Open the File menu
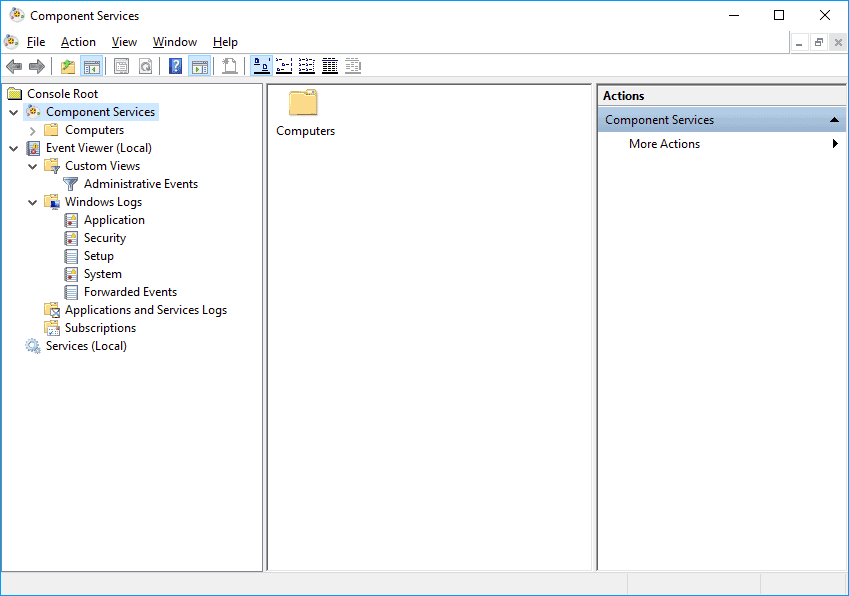849x596 pixels. coord(36,42)
